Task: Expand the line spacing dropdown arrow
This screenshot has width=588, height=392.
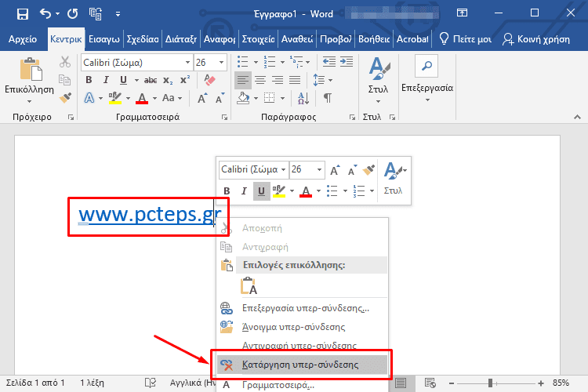Action: [x=330, y=80]
